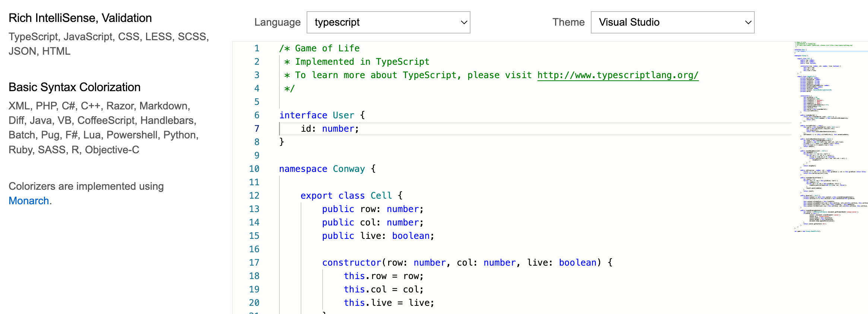Click line number 10 in the gutter
This screenshot has width=868, height=314.
pos(254,169)
